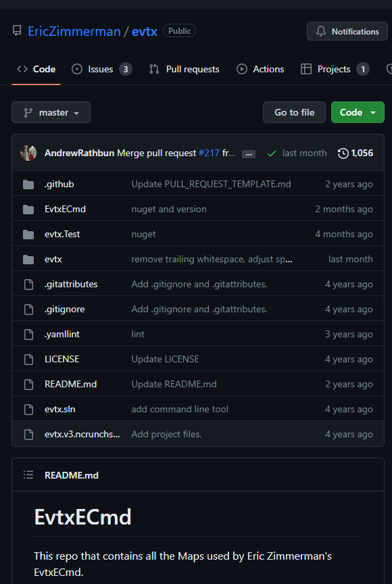This screenshot has height=584, width=392.
Task: Open 'Add project files.' commit message
Action: click(x=166, y=433)
